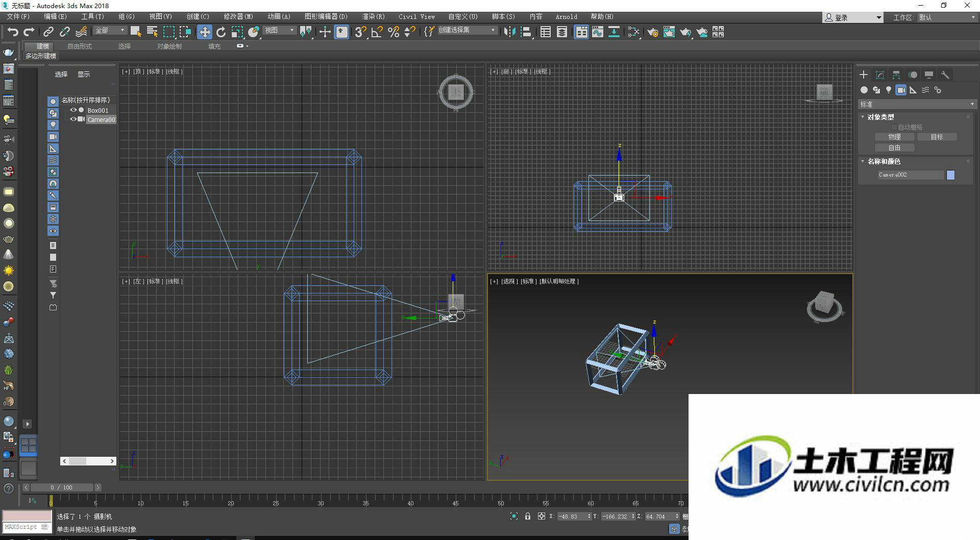Click the Unlink Selection icon

click(x=65, y=32)
